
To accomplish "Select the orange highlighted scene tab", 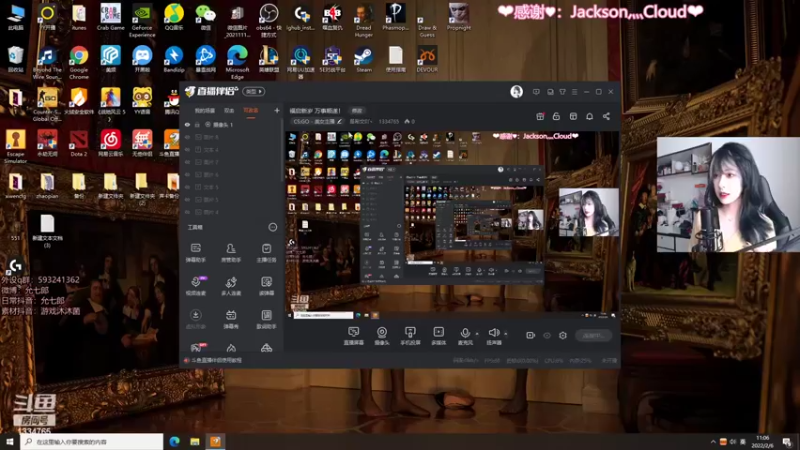I will 251,111.
